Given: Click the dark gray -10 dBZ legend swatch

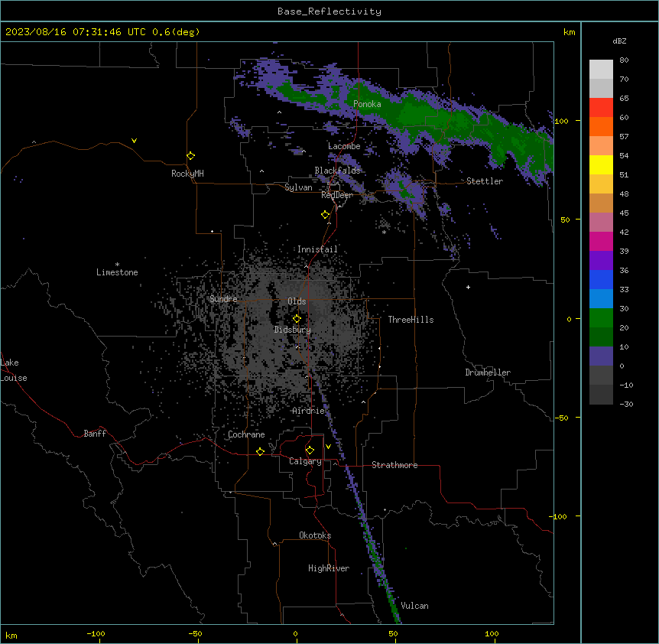Looking at the screenshot, I should coord(601,395).
